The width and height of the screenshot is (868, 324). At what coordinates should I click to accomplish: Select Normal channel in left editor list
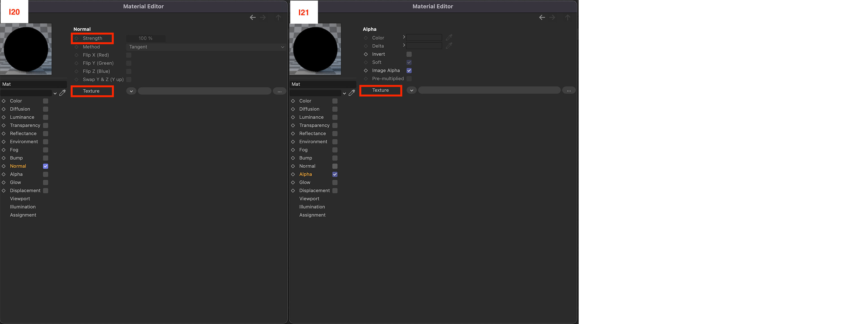point(18,166)
